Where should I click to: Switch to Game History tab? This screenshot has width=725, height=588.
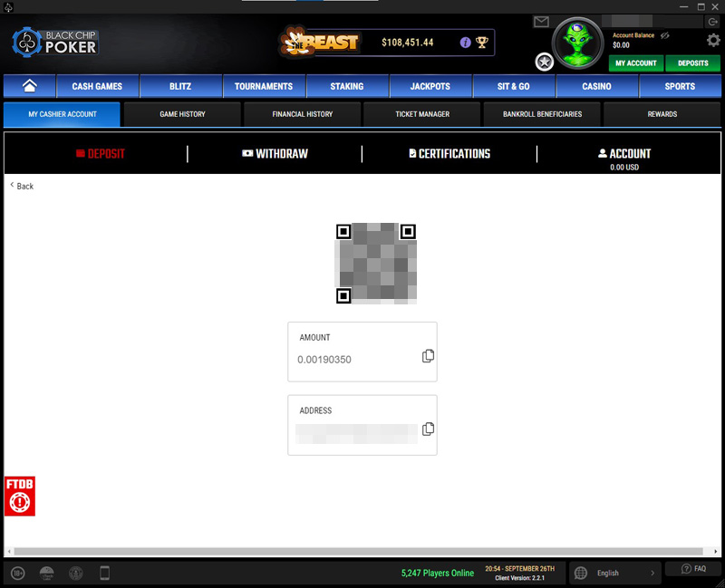click(x=182, y=114)
